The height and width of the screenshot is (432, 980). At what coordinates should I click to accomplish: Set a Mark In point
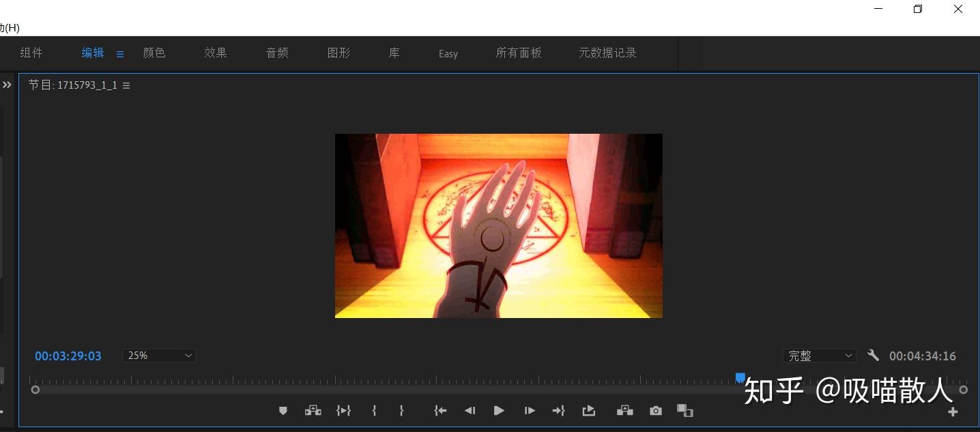tap(374, 410)
